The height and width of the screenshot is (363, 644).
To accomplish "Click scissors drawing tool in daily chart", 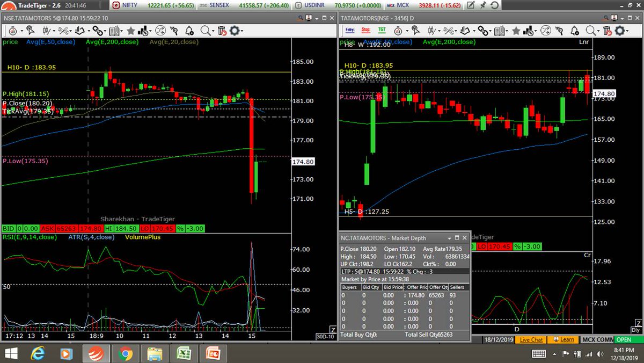I will (x=449, y=30).
